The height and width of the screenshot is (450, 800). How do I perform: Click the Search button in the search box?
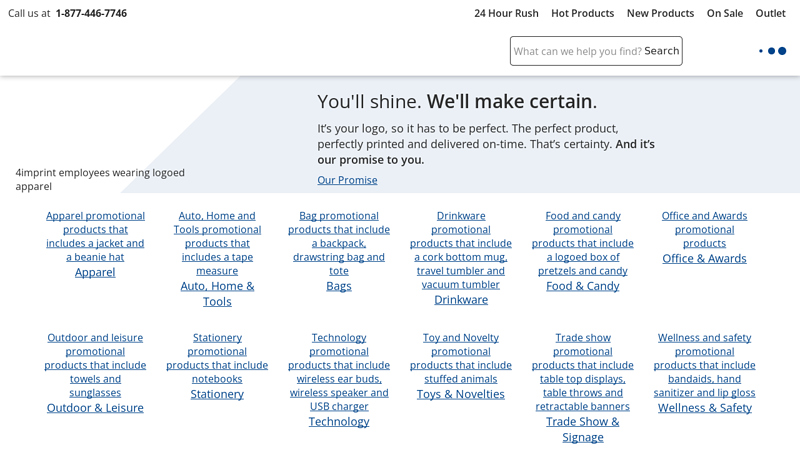[661, 51]
